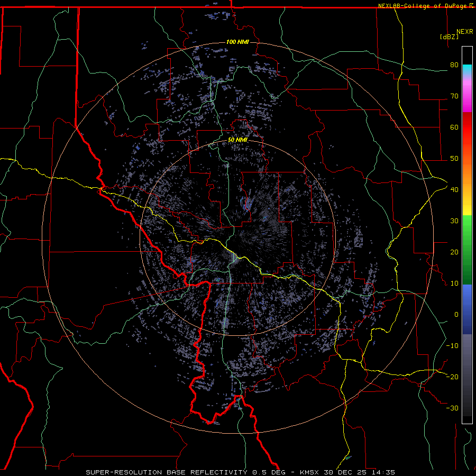Click the -30 dBZ value on scale

pyautogui.click(x=452, y=408)
